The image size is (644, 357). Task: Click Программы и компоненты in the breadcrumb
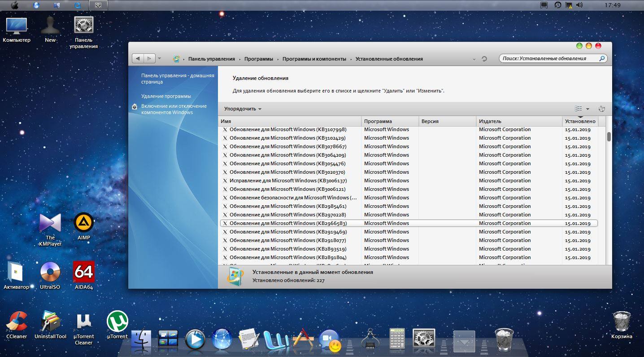pos(314,59)
